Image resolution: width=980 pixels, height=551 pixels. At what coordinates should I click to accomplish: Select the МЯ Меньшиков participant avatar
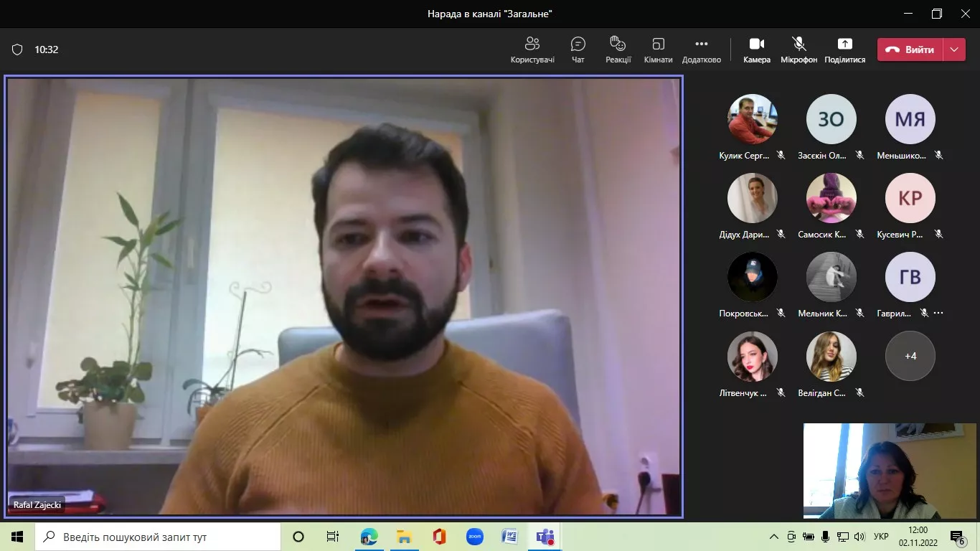910,119
